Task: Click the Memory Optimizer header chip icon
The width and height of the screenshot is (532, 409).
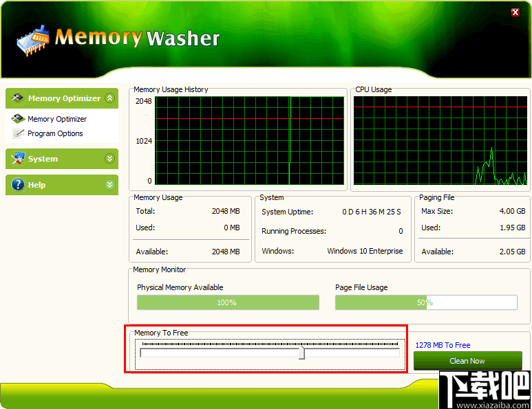Action: (x=17, y=98)
